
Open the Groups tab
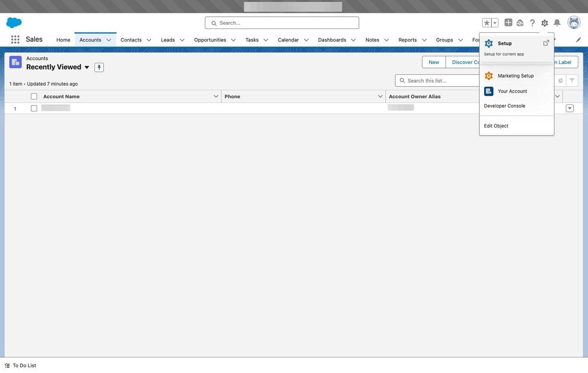(444, 40)
